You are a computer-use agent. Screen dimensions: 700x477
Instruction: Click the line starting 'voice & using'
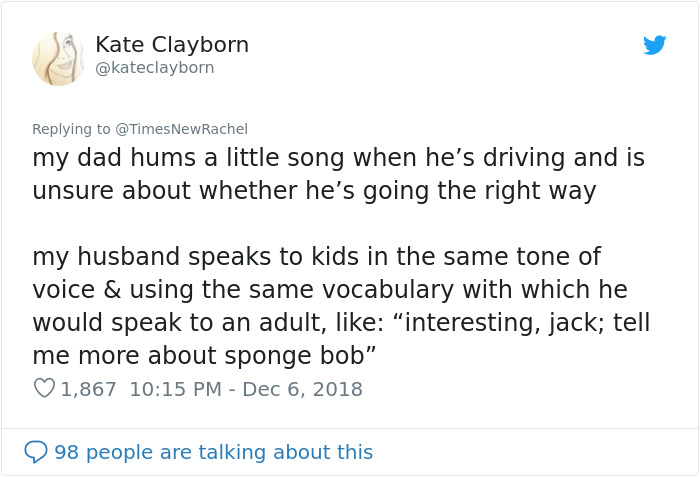pos(329,290)
